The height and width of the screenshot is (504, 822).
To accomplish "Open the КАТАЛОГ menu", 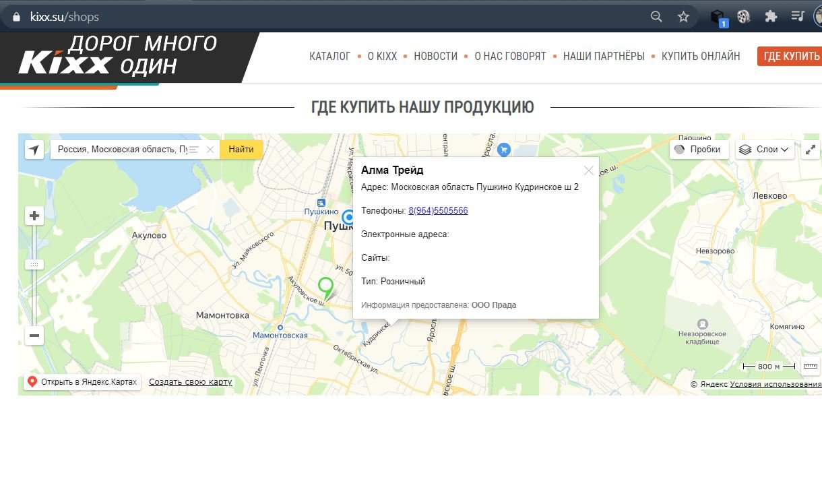I will coord(330,56).
